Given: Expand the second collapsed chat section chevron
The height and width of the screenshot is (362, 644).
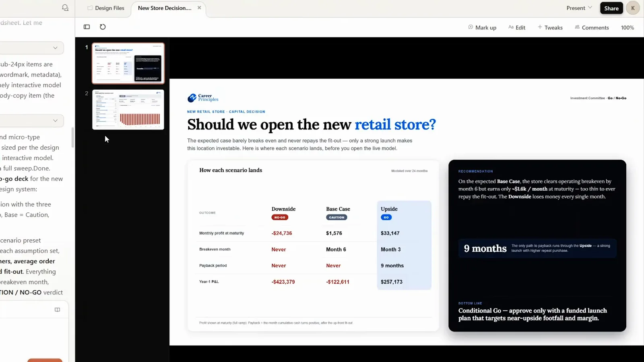Looking at the screenshot, I should (x=55, y=121).
